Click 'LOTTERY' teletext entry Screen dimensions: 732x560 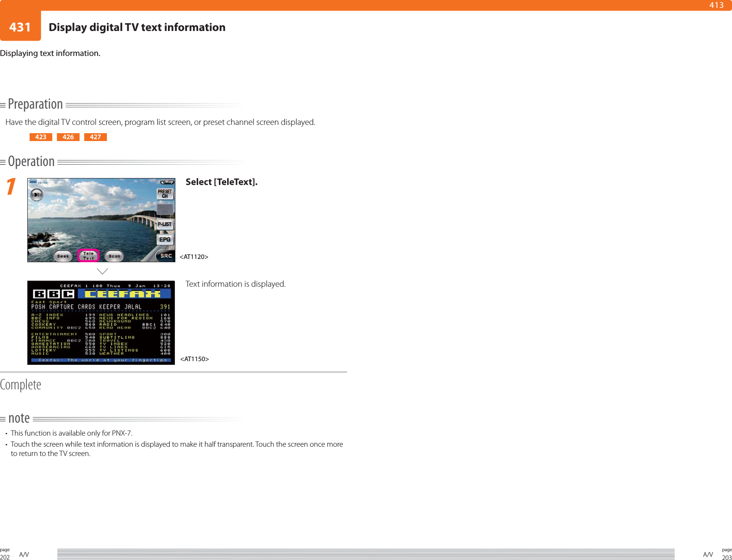pos(43,351)
